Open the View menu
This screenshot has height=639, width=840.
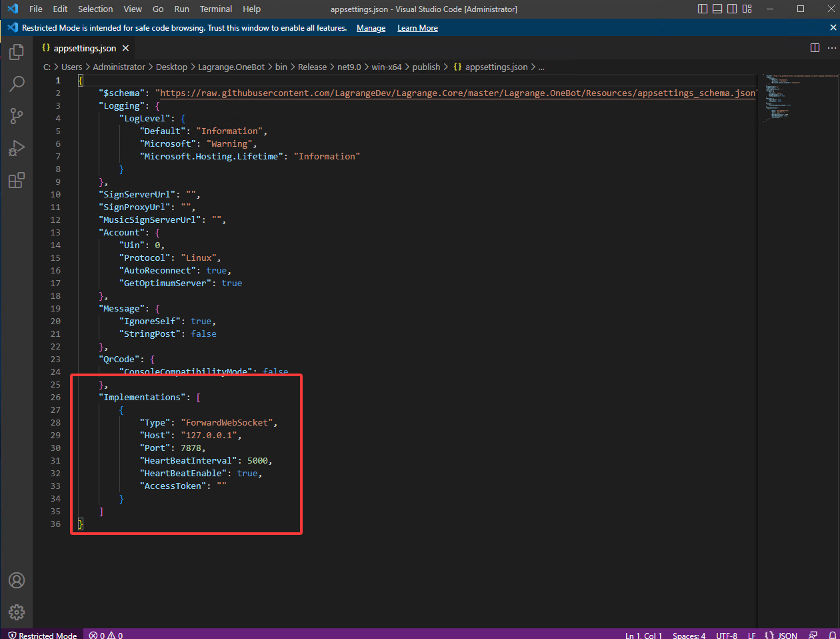click(x=133, y=9)
